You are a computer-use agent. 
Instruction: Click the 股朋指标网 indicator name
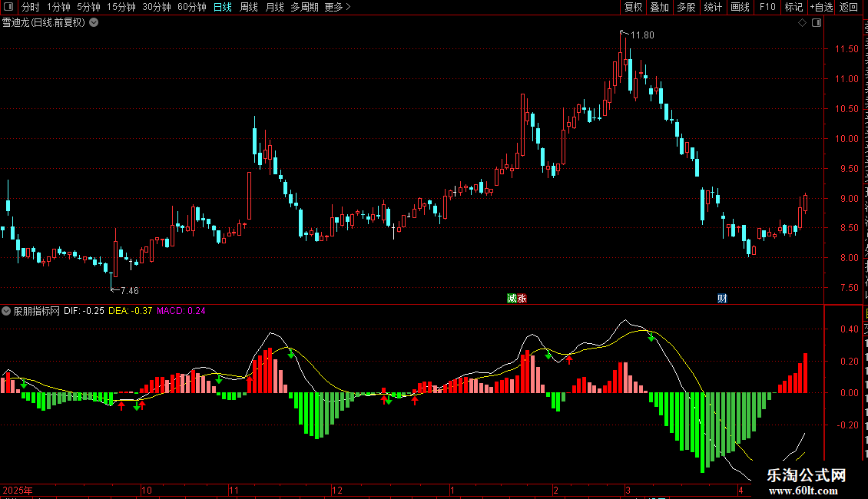coord(37,311)
